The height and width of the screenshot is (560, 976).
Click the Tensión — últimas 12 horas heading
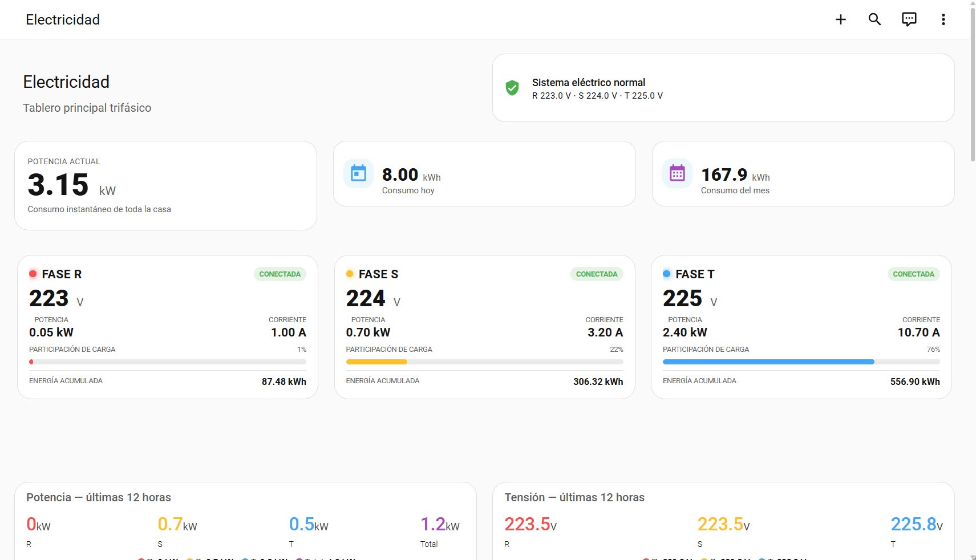574,497
